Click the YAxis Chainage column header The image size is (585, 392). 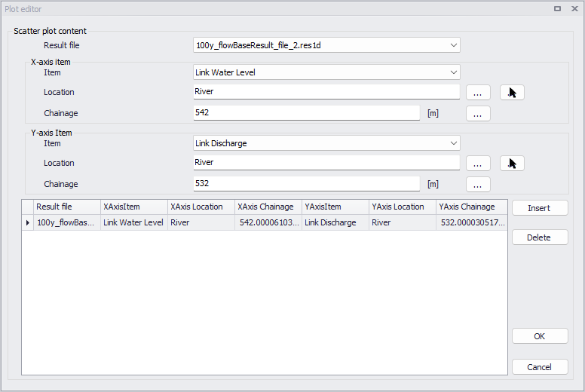(472, 207)
